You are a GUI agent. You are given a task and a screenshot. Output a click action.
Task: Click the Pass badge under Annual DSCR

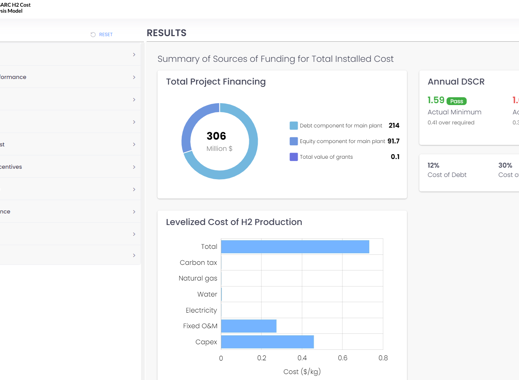pyautogui.click(x=457, y=101)
